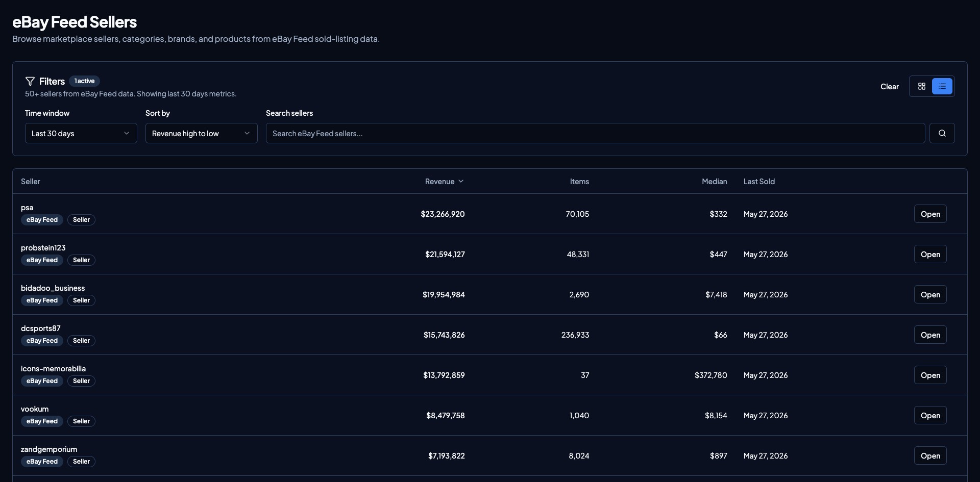Click the eBay Feed Sellers page title
This screenshot has height=482, width=980.
pos(75,22)
